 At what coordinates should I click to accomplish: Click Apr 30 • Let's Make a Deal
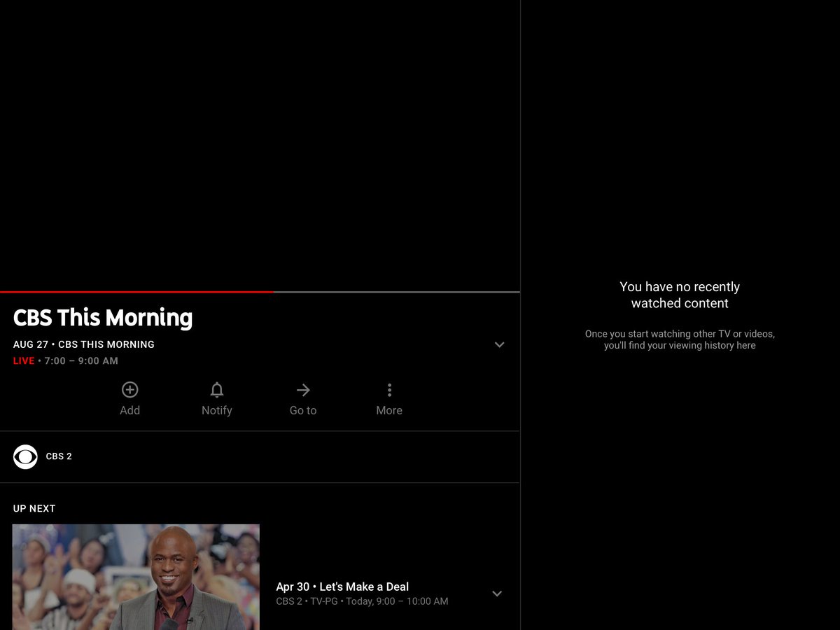pyautogui.click(x=342, y=587)
